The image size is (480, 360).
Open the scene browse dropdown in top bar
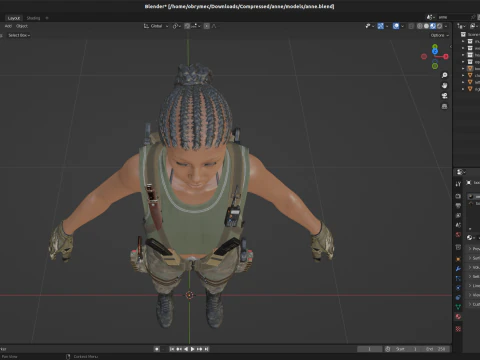(x=430, y=17)
